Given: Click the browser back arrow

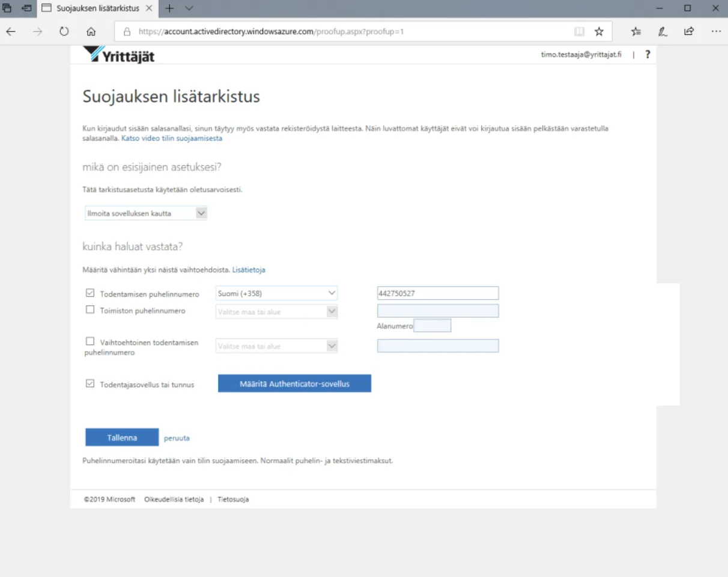Looking at the screenshot, I should [11, 31].
